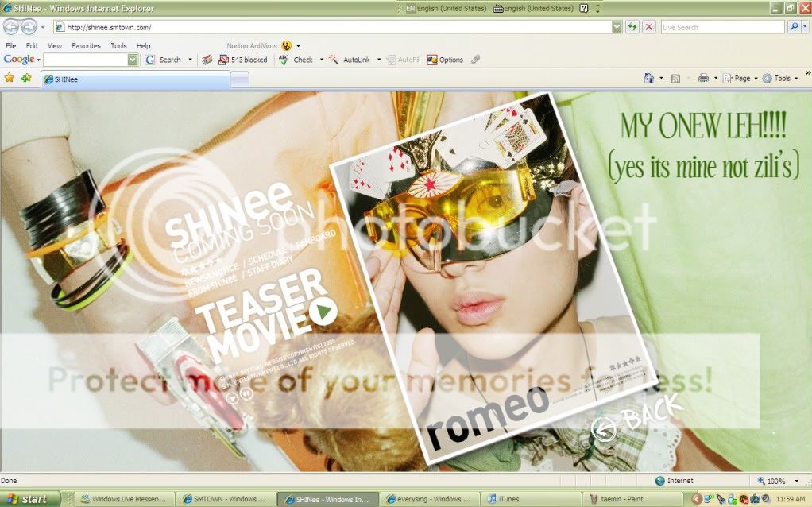This screenshot has height=507, width=812.
Task: Click the Windows start button
Action: coord(30,499)
